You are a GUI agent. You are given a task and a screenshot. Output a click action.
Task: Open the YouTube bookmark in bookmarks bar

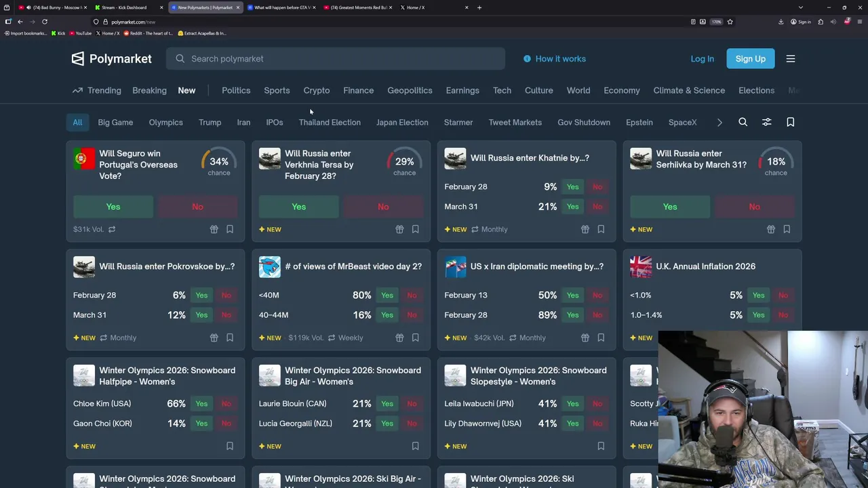point(80,33)
